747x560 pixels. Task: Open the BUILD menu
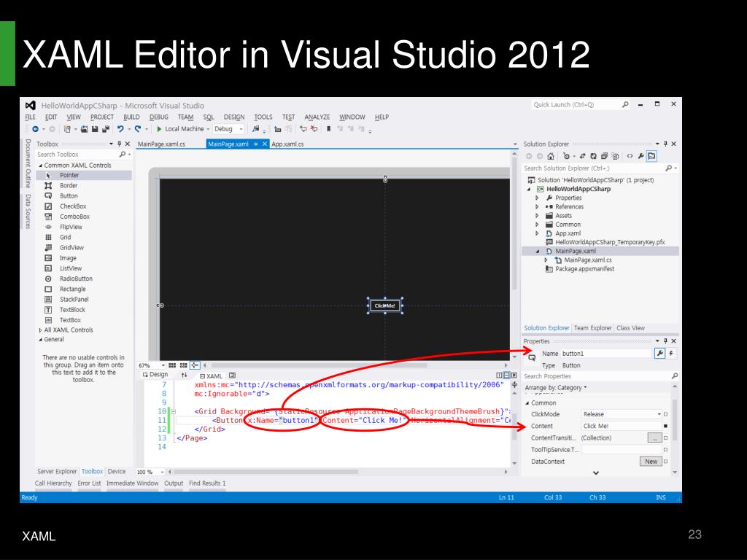131,117
